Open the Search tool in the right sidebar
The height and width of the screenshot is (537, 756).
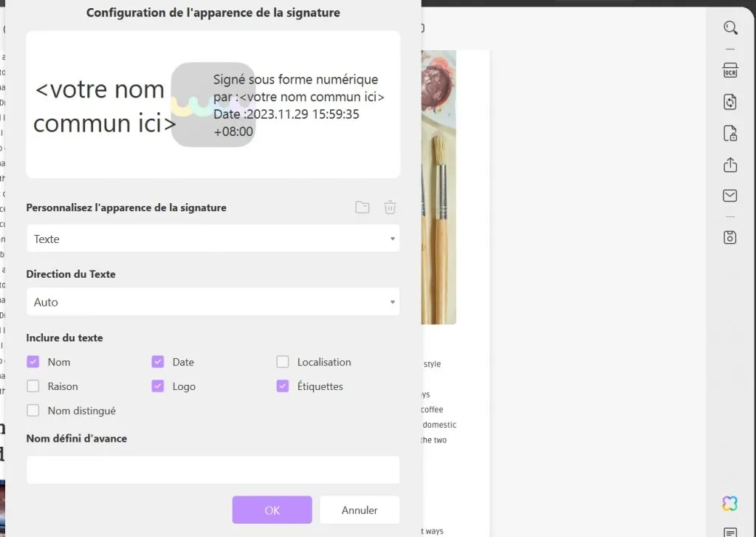[x=730, y=27]
